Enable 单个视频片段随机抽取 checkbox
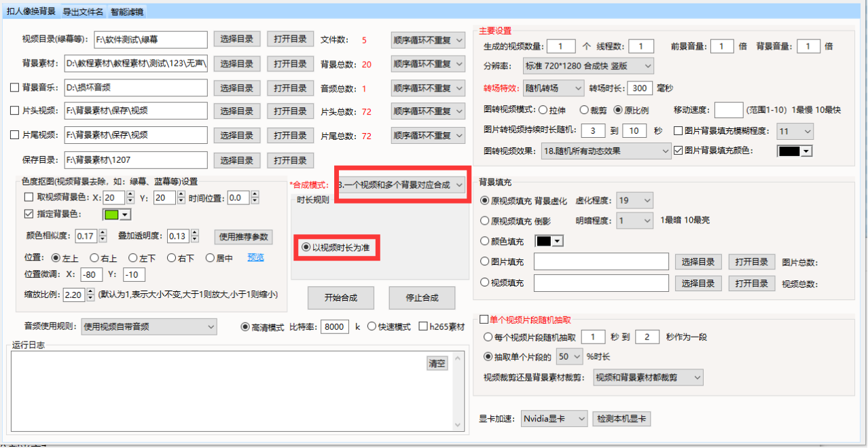Screen dimensions: 868x448 484,320
